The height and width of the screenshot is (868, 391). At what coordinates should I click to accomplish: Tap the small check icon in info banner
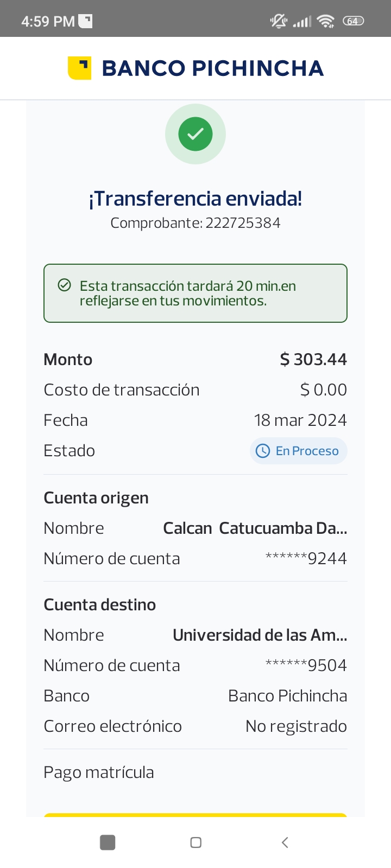coord(65,285)
